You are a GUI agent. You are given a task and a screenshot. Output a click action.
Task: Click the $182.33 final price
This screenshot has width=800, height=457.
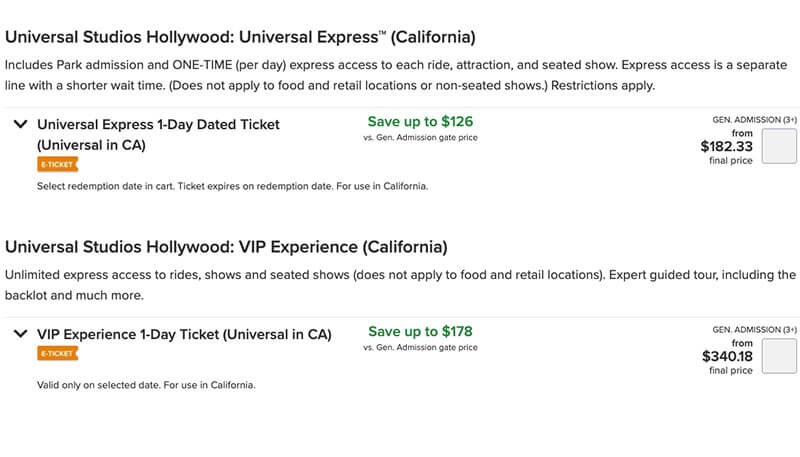pos(726,146)
